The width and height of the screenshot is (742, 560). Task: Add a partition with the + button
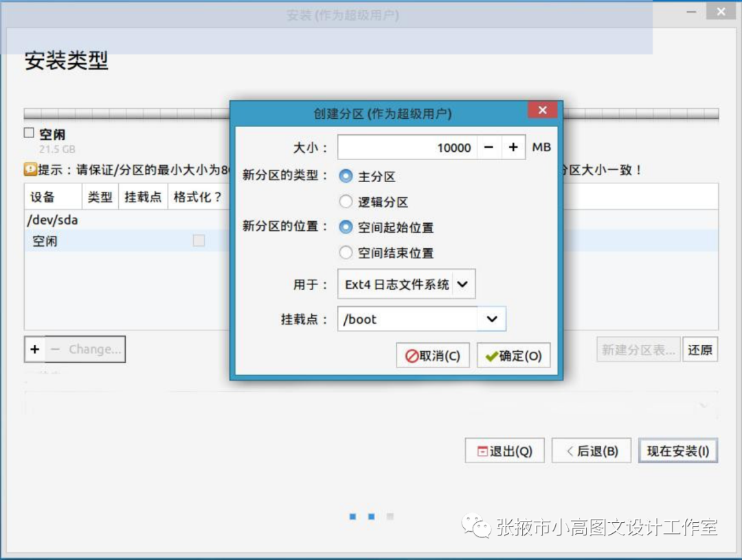[x=34, y=349]
